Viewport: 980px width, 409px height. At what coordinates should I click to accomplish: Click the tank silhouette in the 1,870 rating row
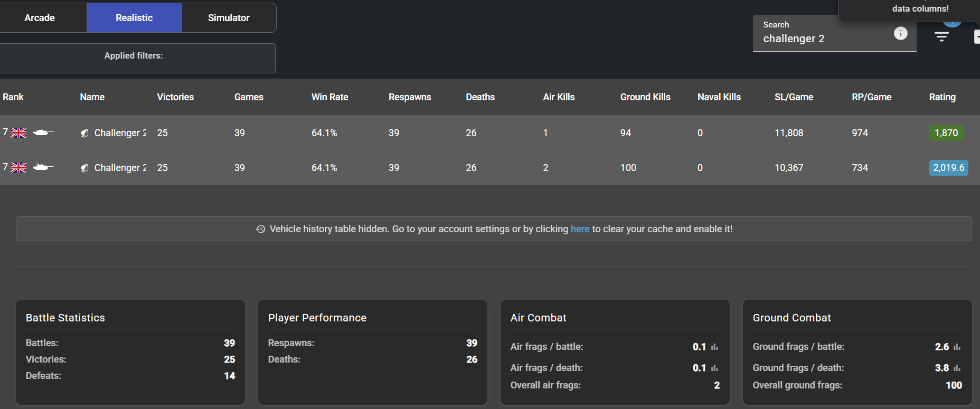click(x=43, y=132)
